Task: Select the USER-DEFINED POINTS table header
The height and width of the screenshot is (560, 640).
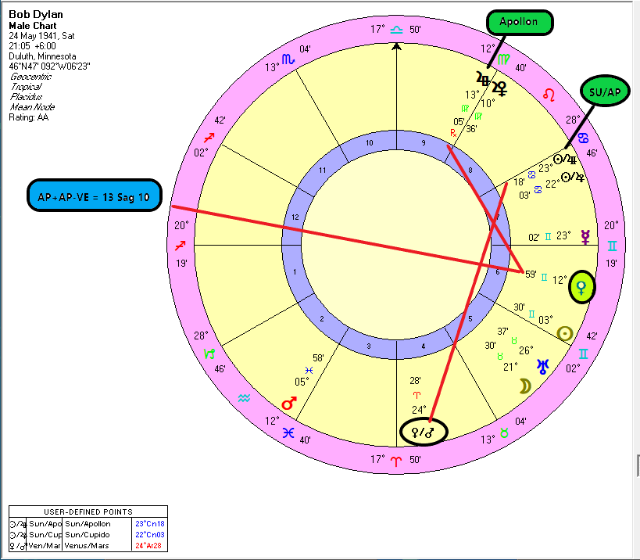Action: (88, 512)
